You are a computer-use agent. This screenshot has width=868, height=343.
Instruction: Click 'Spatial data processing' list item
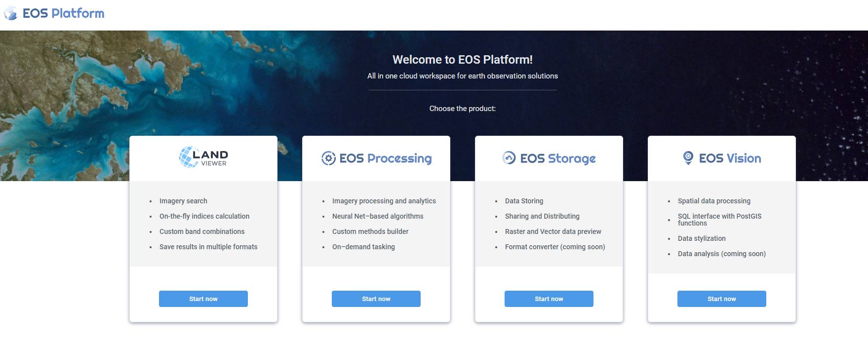[x=714, y=201]
